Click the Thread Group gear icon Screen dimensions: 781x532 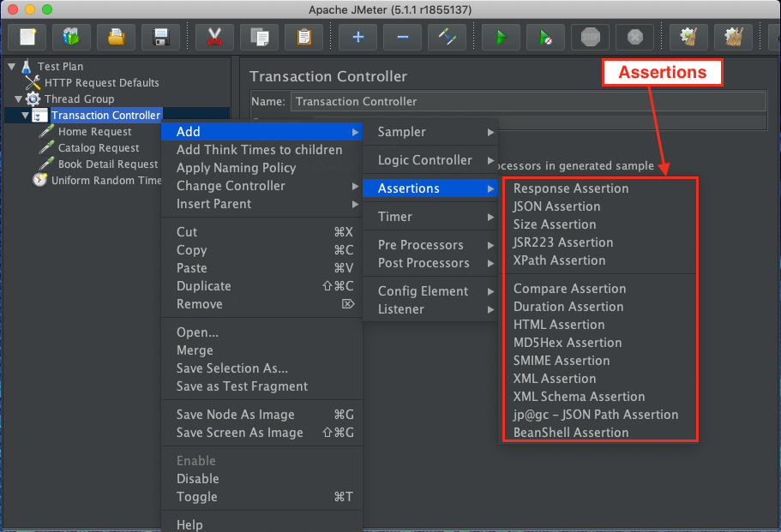click(33, 99)
